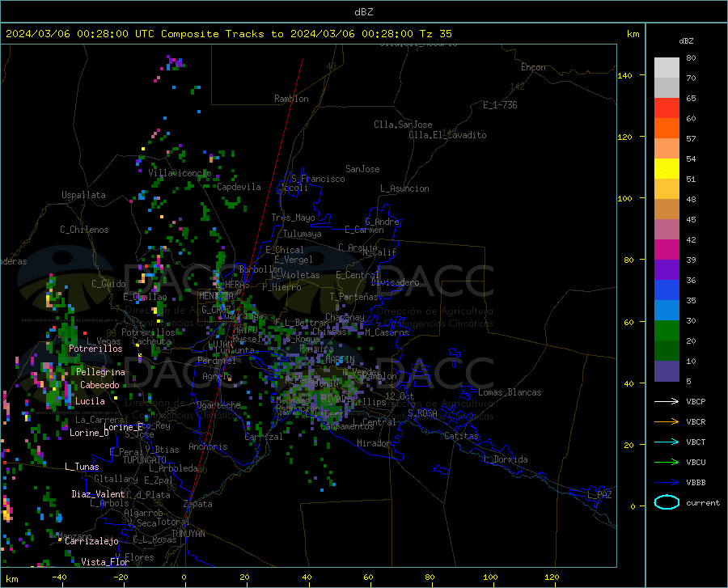728x588 pixels.
Task: Click the Catitas map label
Action: [461, 436]
